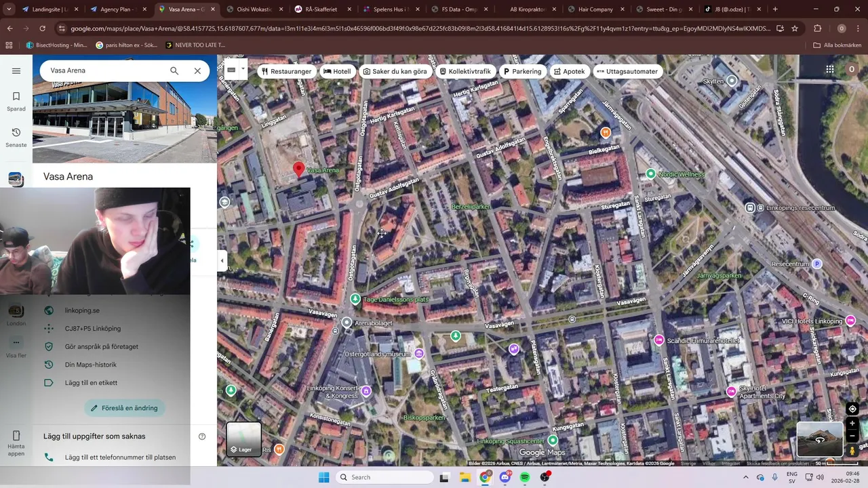Click the Skylten map marker
868x488 pixels.
tap(732, 81)
